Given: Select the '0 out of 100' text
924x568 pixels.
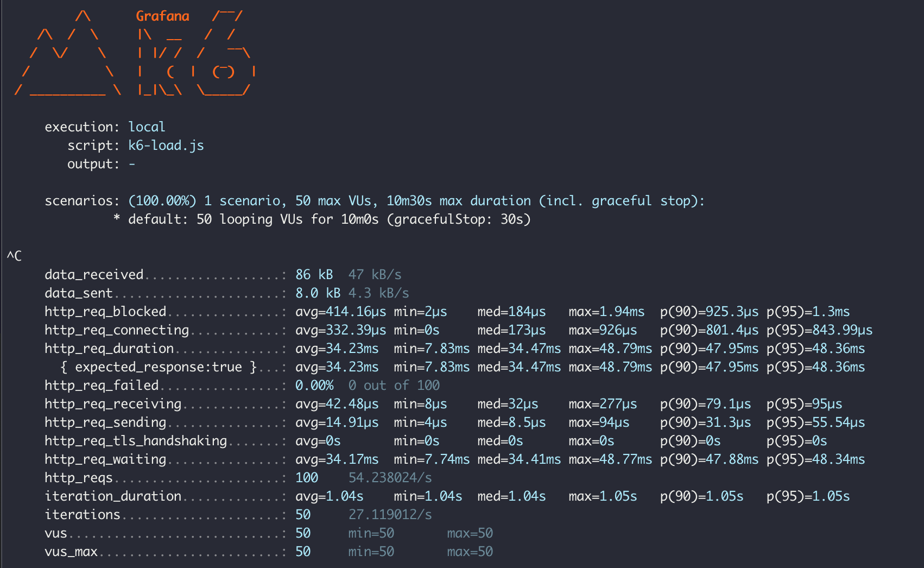Looking at the screenshot, I should (x=394, y=386).
